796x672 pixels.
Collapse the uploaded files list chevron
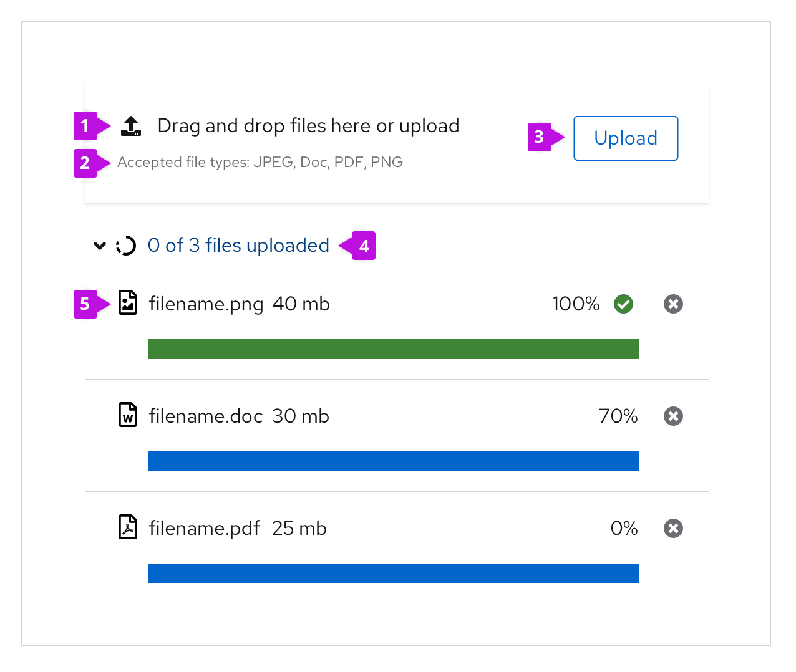click(99, 246)
